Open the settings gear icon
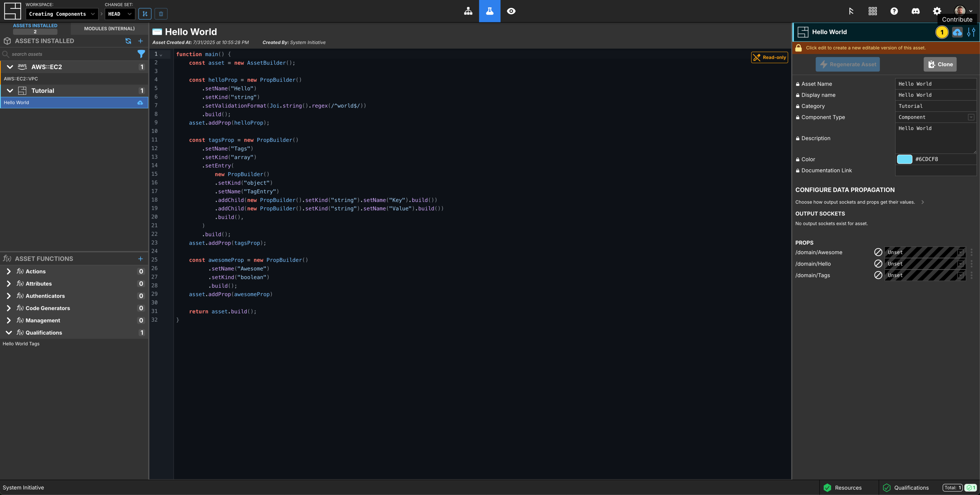Screen dimensions: 980x495 click(937, 11)
